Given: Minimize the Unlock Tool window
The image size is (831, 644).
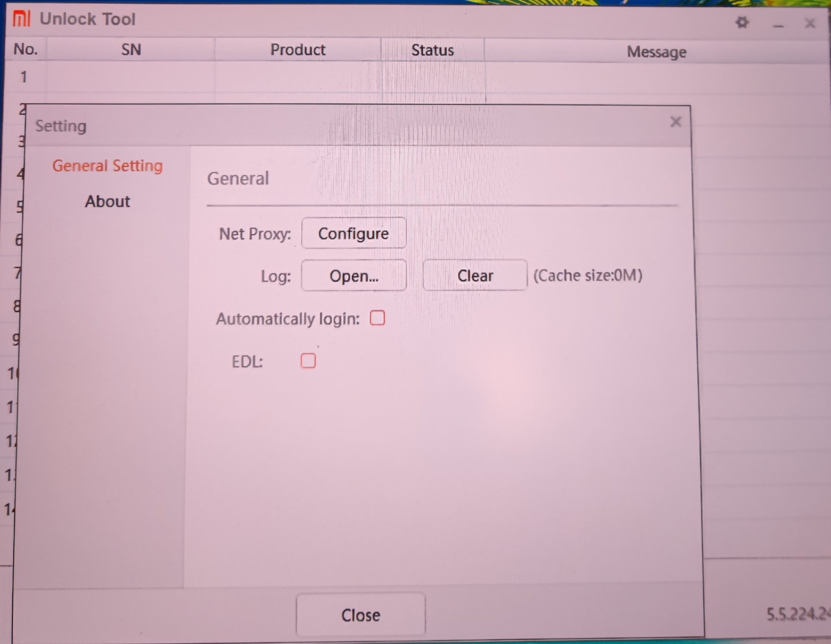Looking at the screenshot, I should [x=778, y=26].
